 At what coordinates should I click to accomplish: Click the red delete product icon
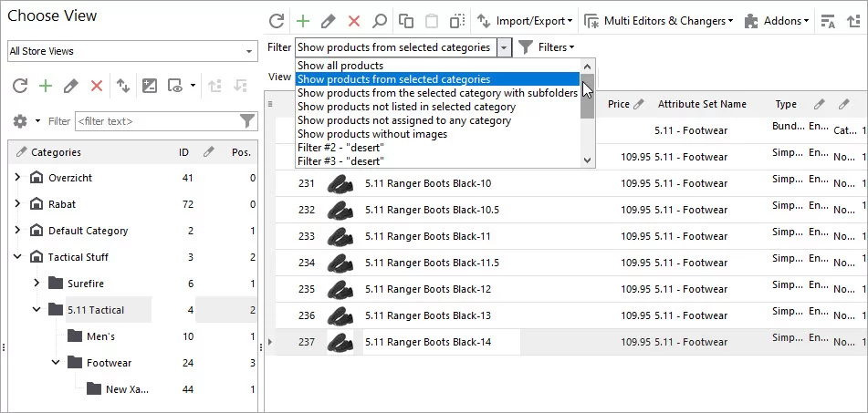pyautogui.click(x=354, y=21)
